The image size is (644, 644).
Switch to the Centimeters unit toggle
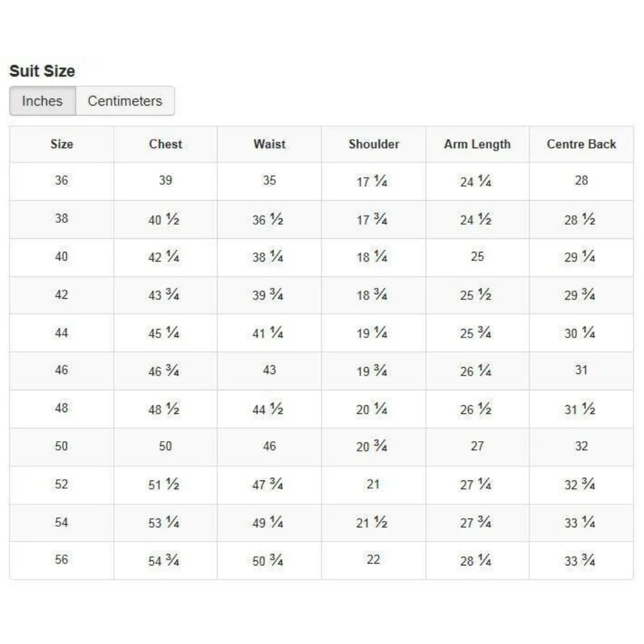click(125, 101)
